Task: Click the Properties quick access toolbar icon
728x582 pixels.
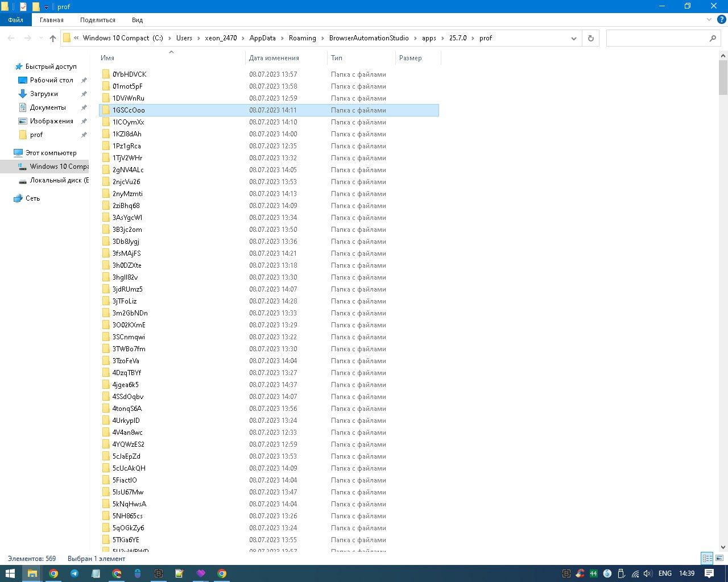Action: tap(23, 7)
